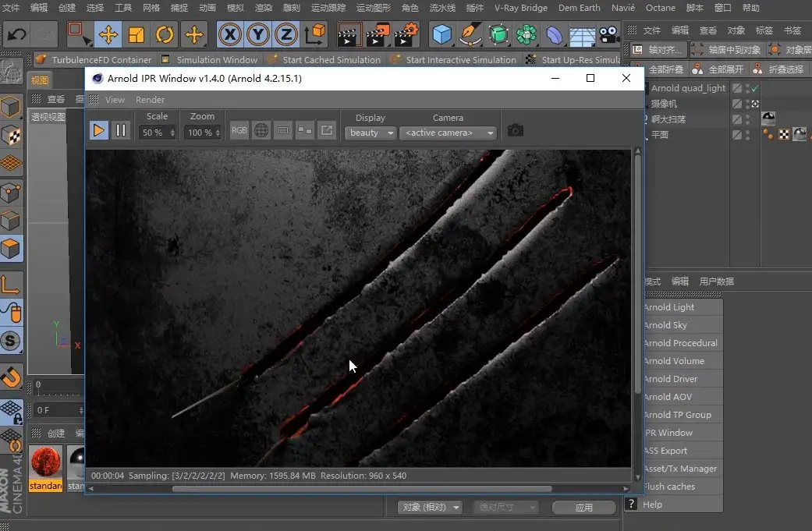This screenshot has width=812, height=531.
Task: Click Start Cached Simulation button
Action: [324, 59]
